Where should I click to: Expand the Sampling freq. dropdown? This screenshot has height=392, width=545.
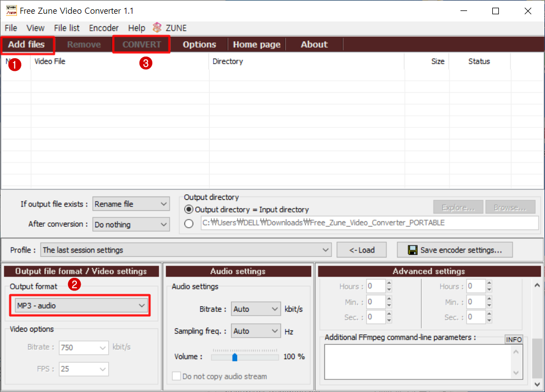pos(256,331)
